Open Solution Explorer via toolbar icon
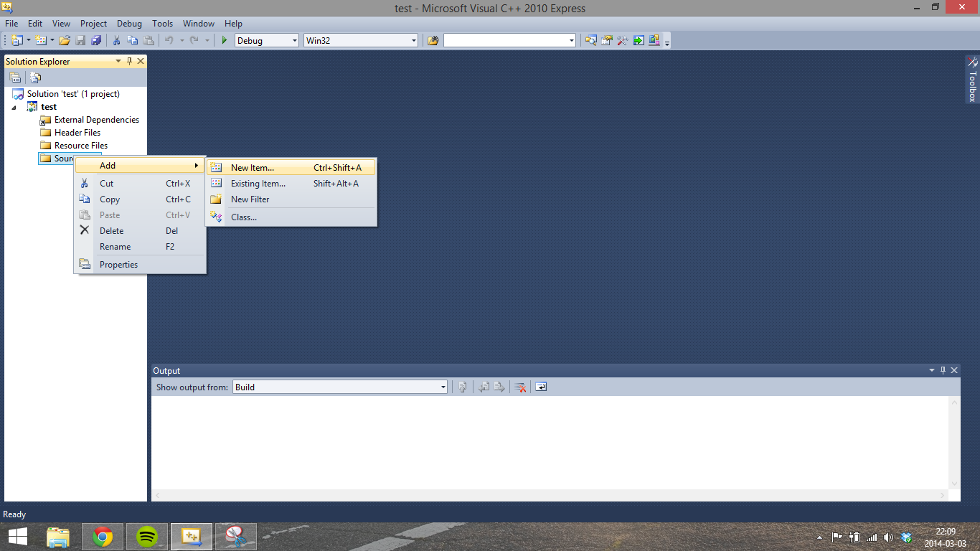The height and width of the screenshot is (551, 980). [x=591, y=41]
